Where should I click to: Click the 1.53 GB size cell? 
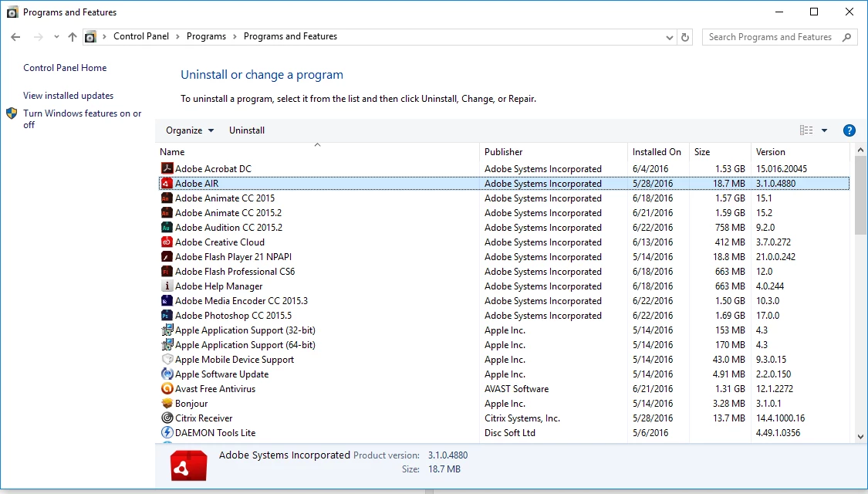click(x=730, y=168)
